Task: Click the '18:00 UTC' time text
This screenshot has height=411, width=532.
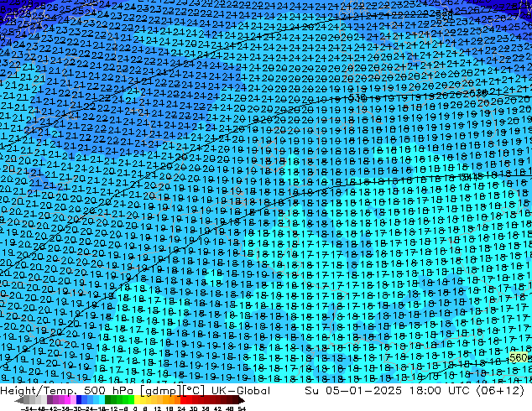Action: click(441, 391)
